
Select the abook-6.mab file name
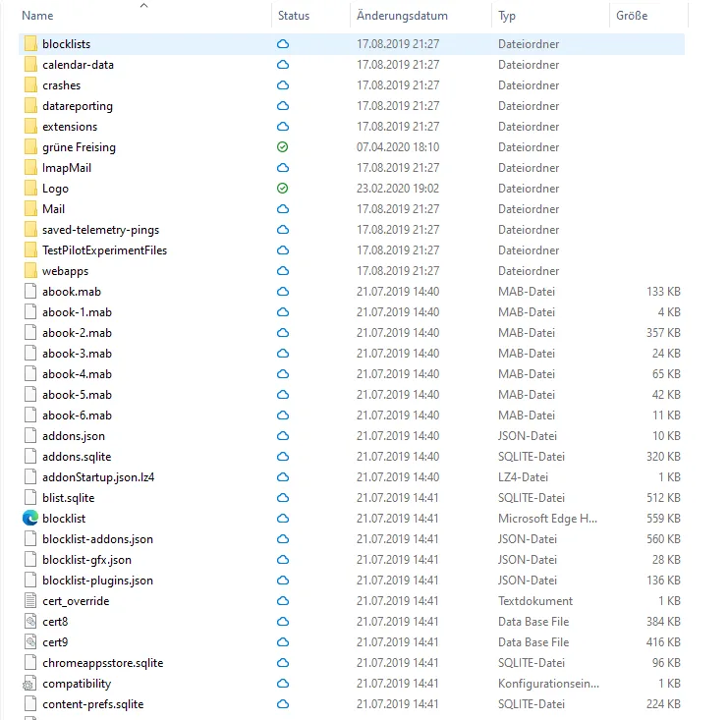[x=77, y=415]
